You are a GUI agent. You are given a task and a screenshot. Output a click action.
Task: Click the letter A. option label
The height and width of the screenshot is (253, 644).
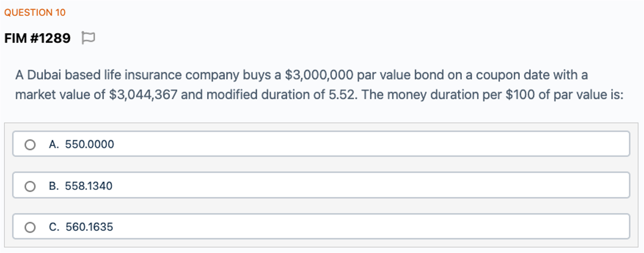click(x=54, y=144)
